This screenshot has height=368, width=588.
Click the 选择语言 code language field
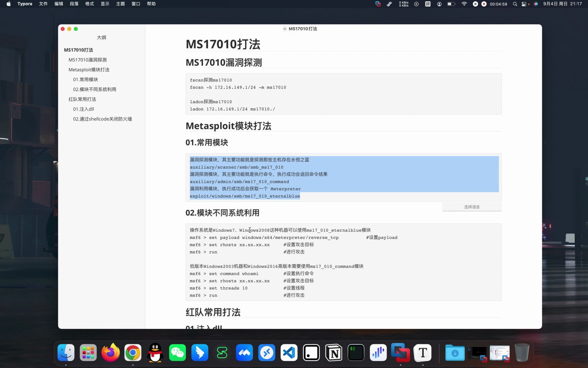[x=472, y=207]
